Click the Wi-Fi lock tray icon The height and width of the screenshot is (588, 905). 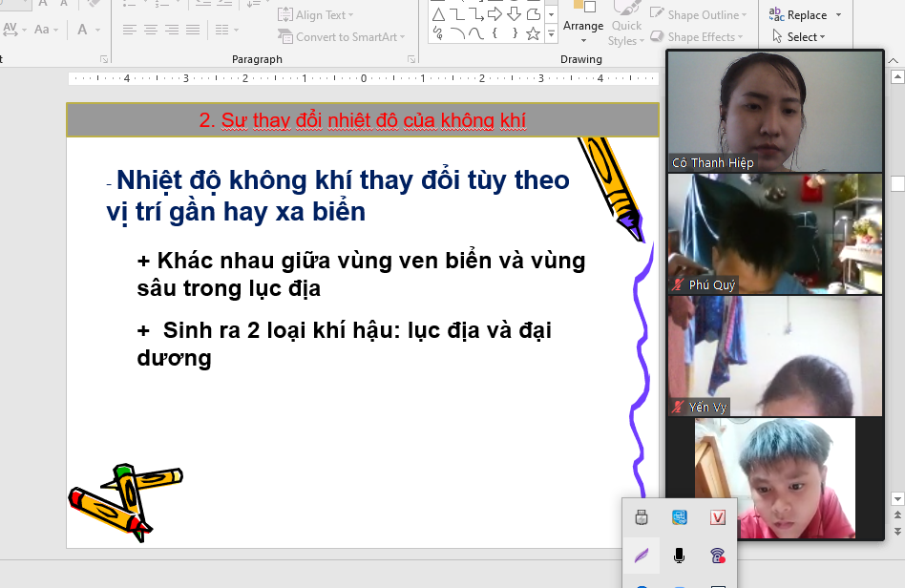click(718, 556)
